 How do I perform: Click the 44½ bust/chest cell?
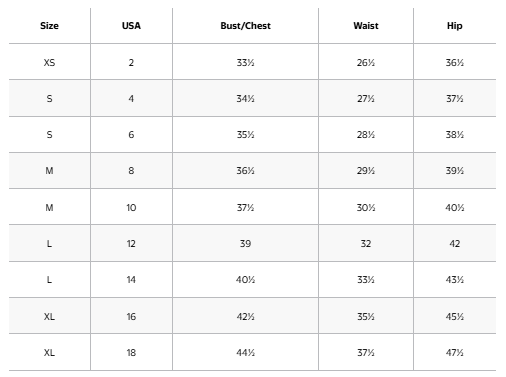point(245,352)
